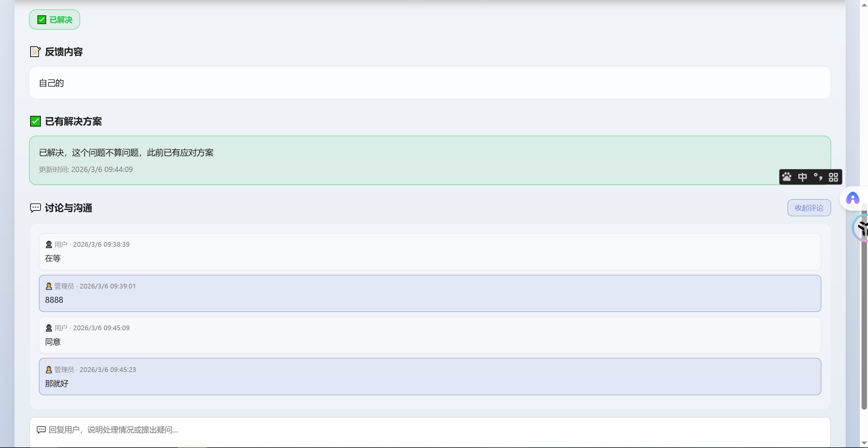
Task: Click the green solution box text
Action: (126, 153)
